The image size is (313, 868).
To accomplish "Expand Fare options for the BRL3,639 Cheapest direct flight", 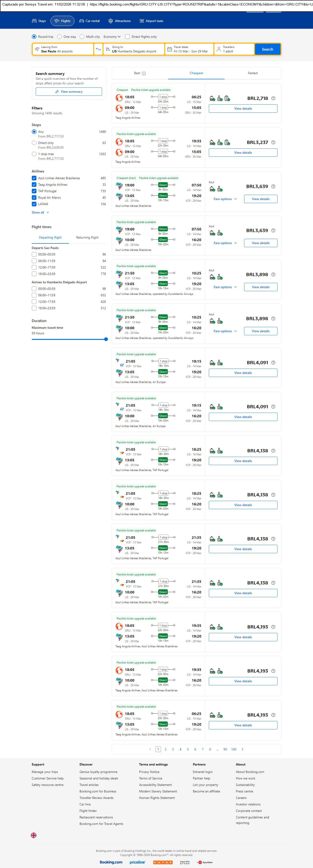I will 225,199.
